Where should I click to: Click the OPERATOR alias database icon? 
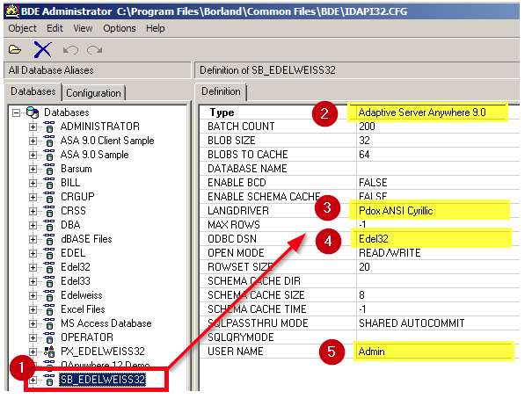coord(49,337)
